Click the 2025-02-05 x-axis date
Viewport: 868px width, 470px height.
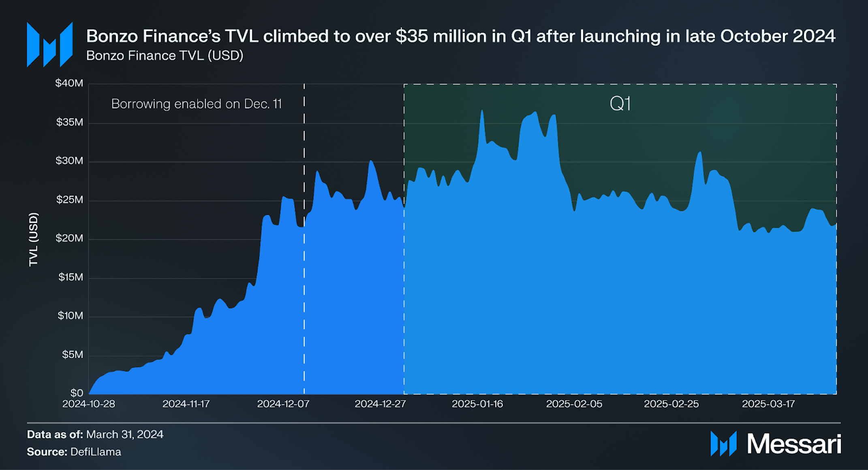pyautogui.click(x=574, y=404)
